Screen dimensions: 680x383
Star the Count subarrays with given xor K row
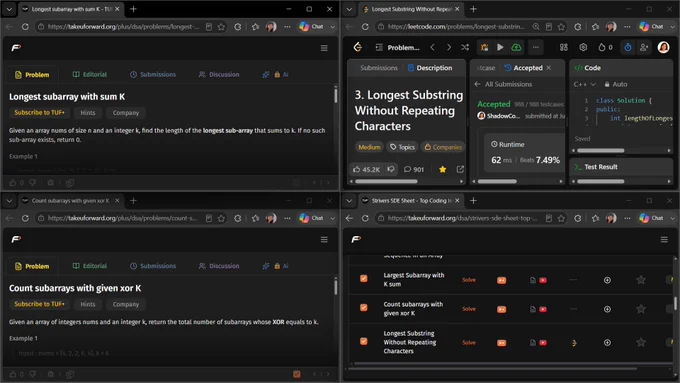pos(641,309)
